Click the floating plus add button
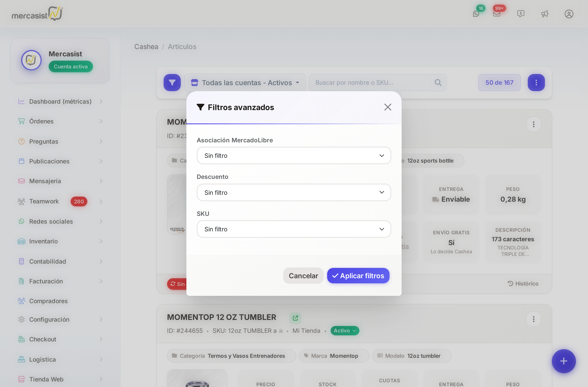This screenshot has height=387, width=588. [x=563, y=361]
